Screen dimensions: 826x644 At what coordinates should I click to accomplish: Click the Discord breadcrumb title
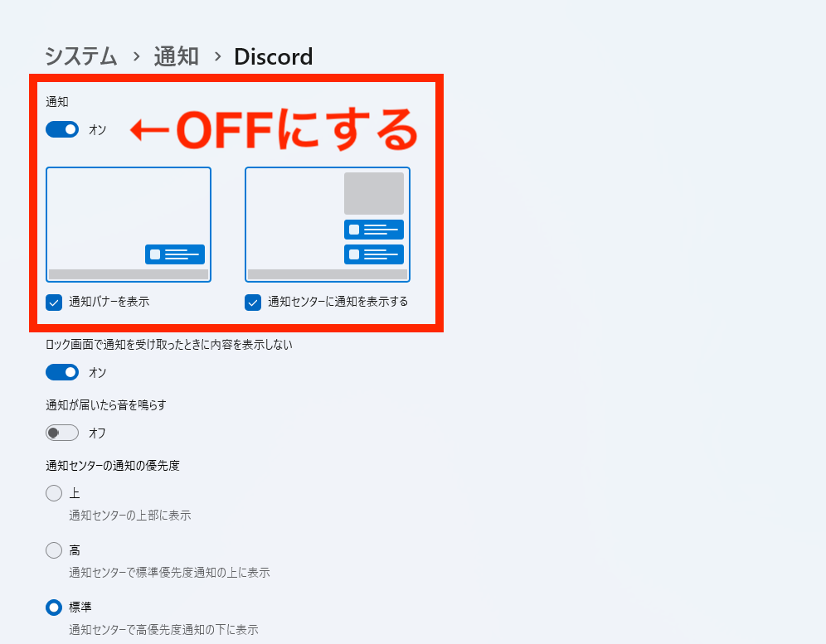pyautogui.click(x=274, y=56)
